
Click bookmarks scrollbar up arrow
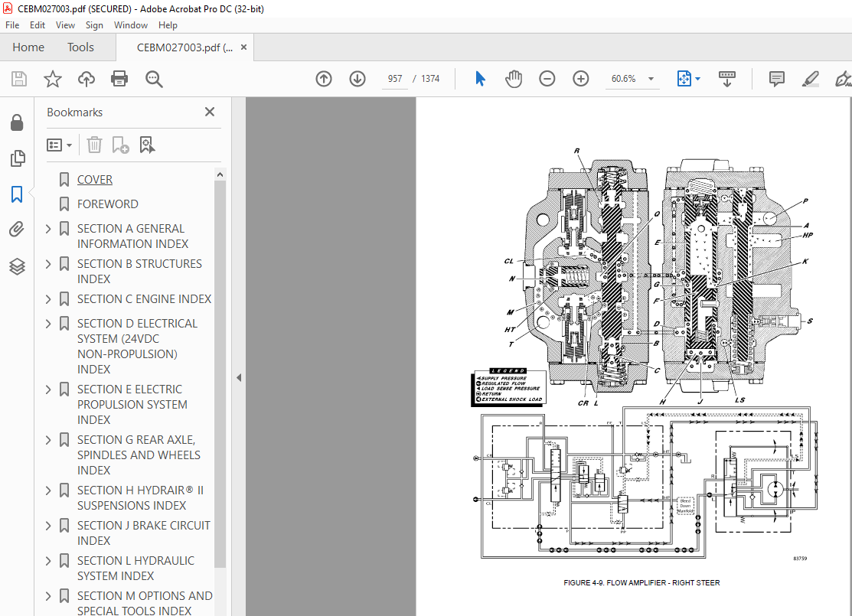point(220,174)
